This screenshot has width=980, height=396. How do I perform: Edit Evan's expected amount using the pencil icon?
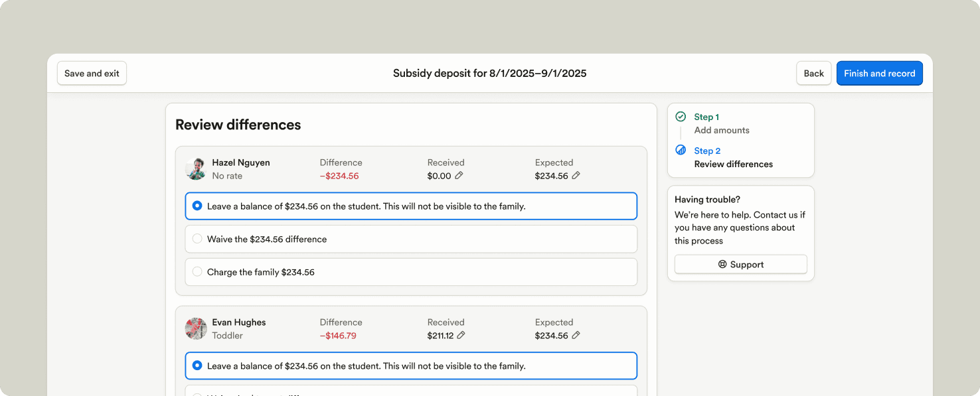coord(576,336)
